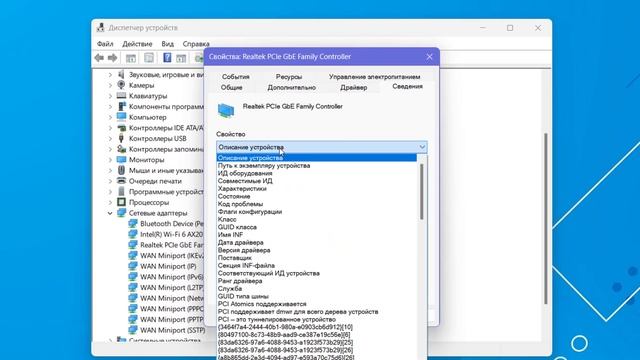Viewport: 640px width, 360px height.
Task: Select the Сведения tab
Action: click(x=407, y=86)
